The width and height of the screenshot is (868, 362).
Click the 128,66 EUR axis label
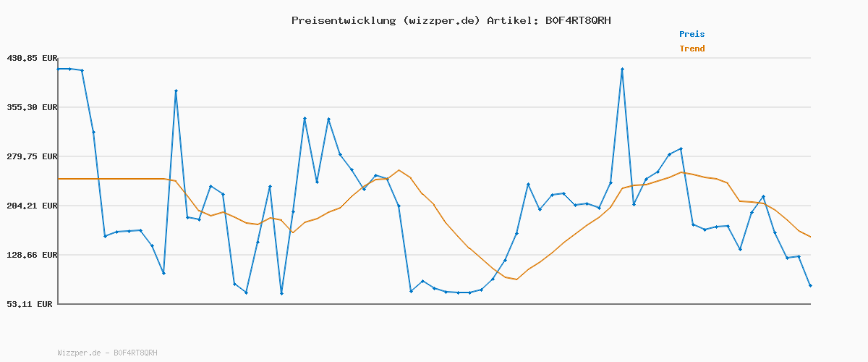point(32,255)
